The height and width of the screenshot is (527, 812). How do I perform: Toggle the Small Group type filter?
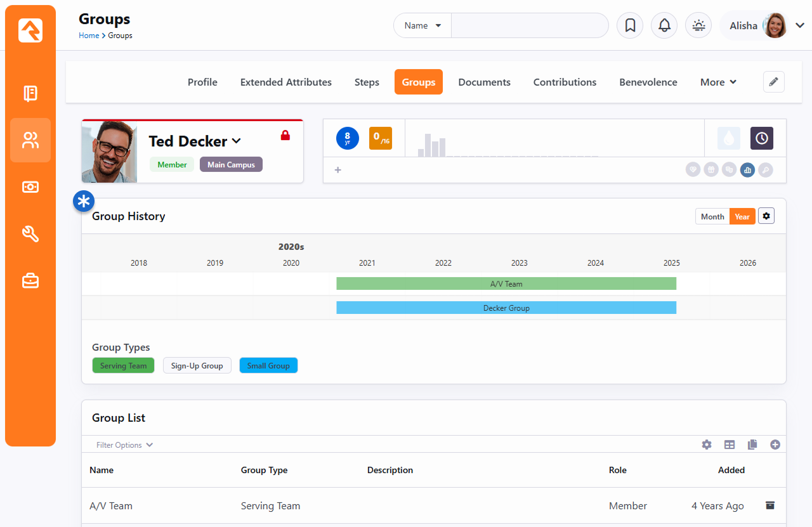pos(268,366)
